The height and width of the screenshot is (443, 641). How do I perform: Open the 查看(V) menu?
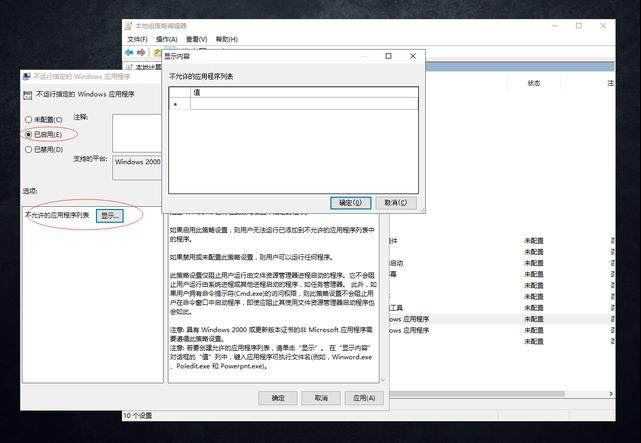click(x=197, y=39)
